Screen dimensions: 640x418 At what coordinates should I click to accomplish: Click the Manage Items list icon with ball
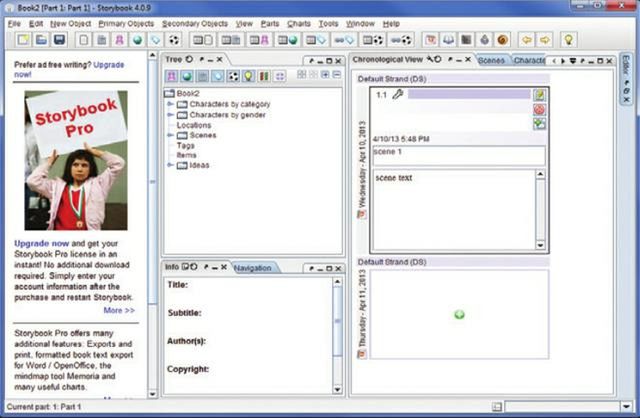coord(373,40)
